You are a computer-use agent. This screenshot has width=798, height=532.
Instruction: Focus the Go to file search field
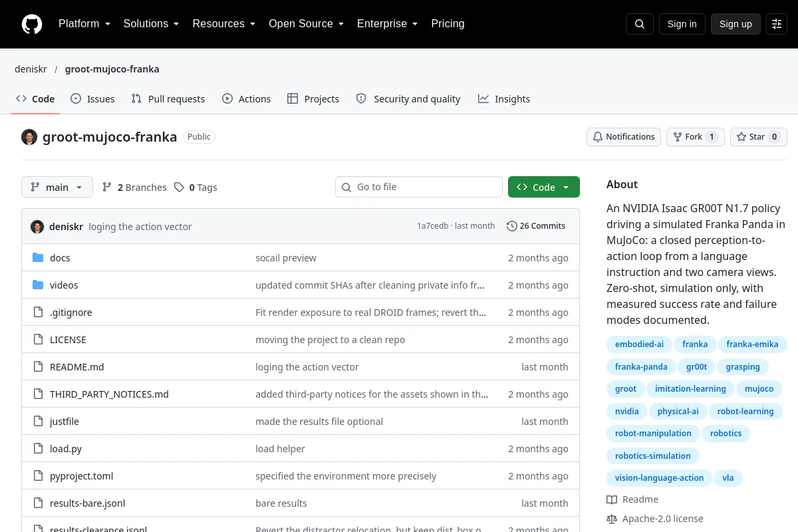pyautogui.click(x=419, y=187)
